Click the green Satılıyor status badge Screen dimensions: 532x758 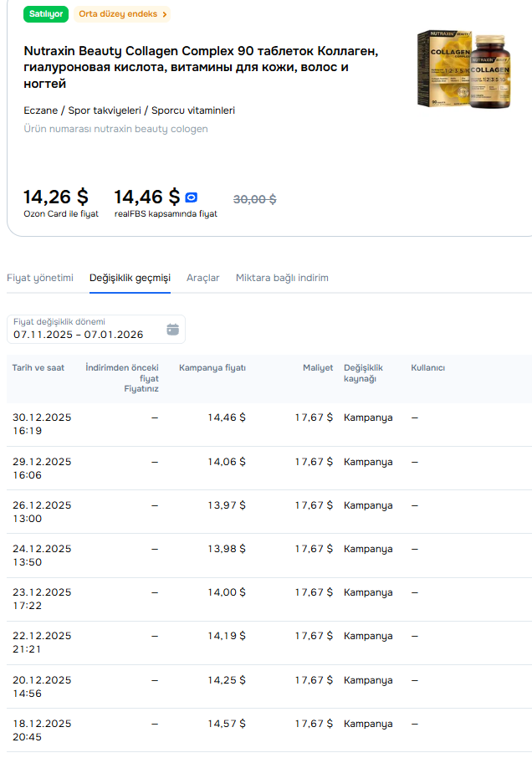pos(46,14)
